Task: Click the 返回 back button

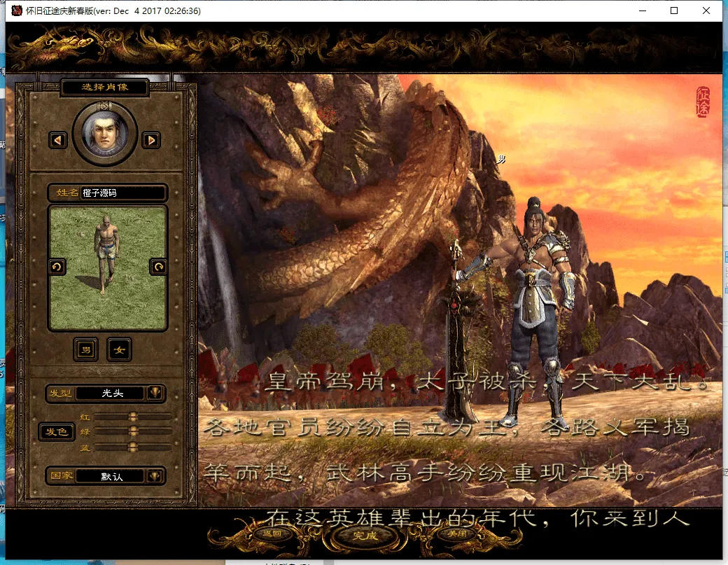Action: pos(272,533)
